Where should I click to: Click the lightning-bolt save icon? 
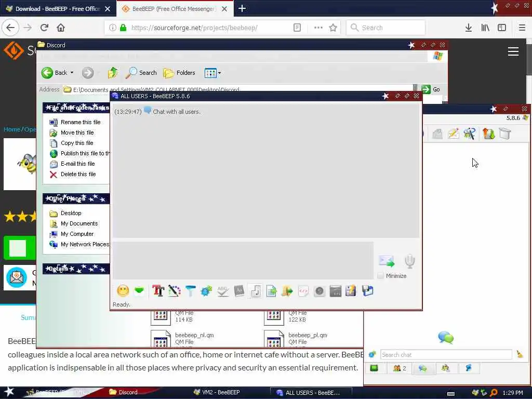click(351, 291)
